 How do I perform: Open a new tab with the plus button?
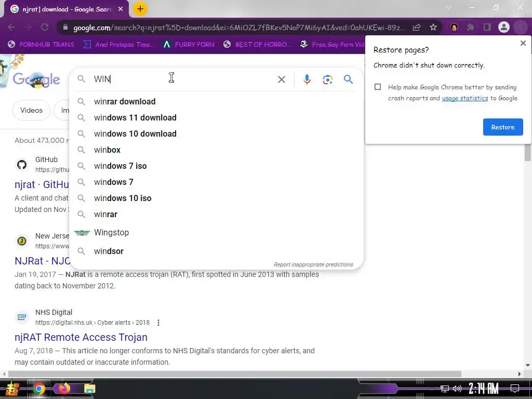(140, 9)
